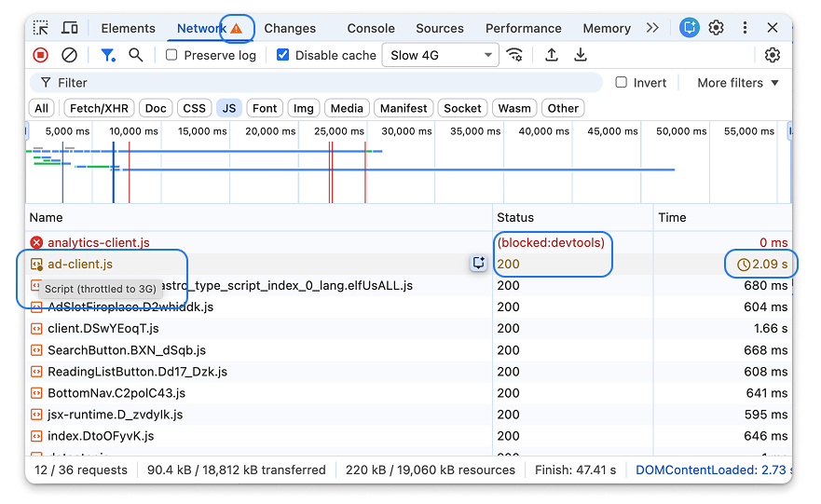Image resolution: width=821 pixels, height=504 pixels.
Task: Switch to the Console tab
Action: [371, 28]
